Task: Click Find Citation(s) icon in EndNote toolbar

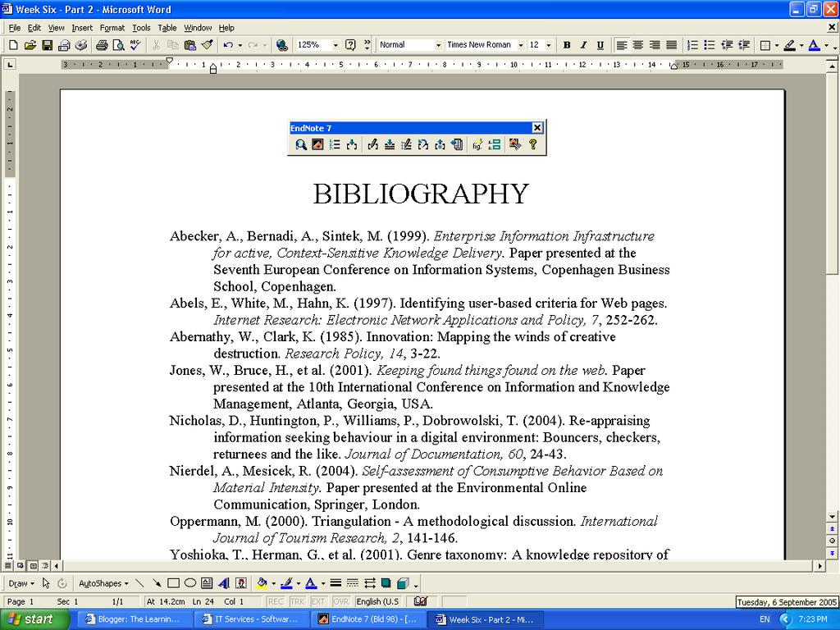Action: point(301,144)
